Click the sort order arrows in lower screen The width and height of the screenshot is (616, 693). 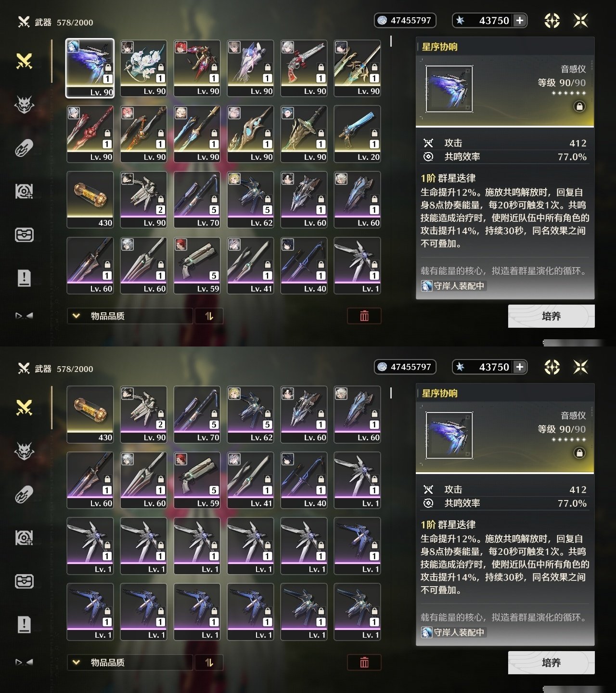209,662
